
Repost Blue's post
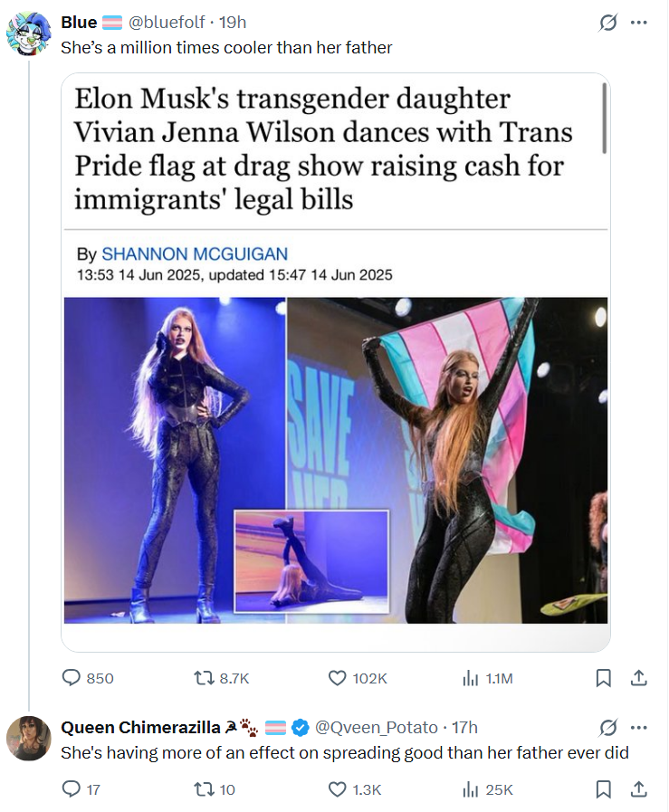[x=204, y=677]
